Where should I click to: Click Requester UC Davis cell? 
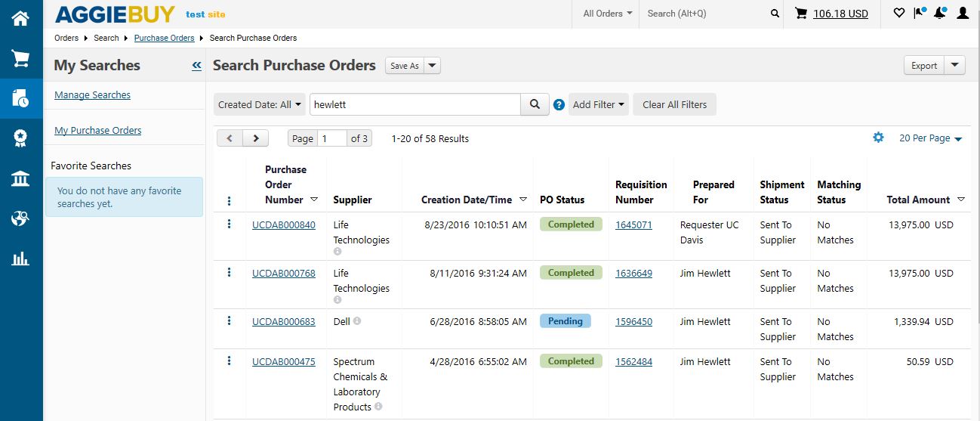[710, 232]
